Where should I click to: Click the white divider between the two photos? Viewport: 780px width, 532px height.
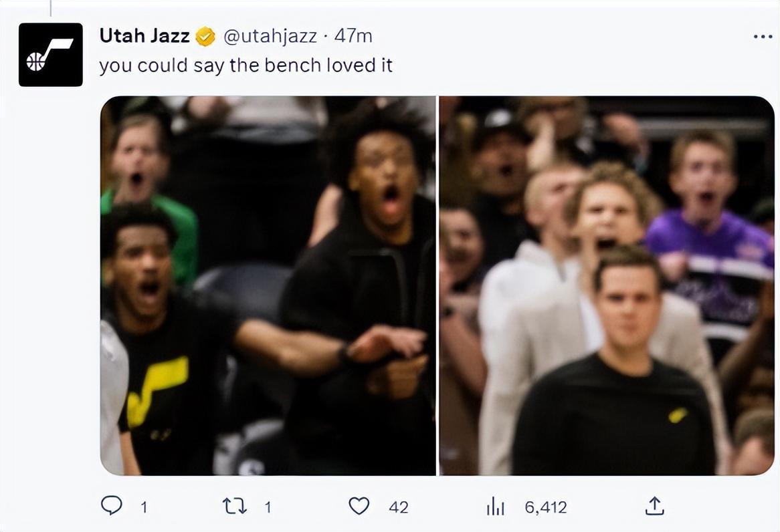click(437, 285)
